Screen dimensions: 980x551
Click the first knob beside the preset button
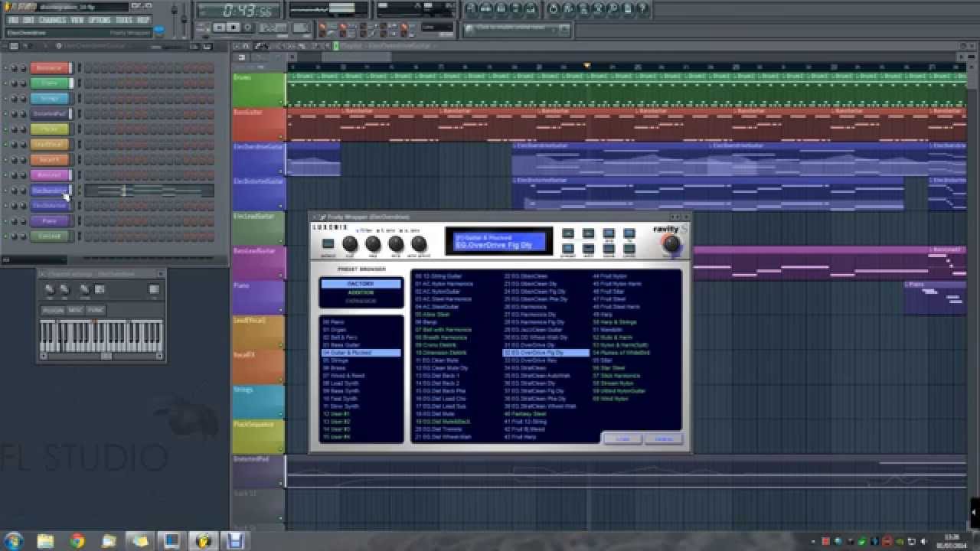coord(350,244)
